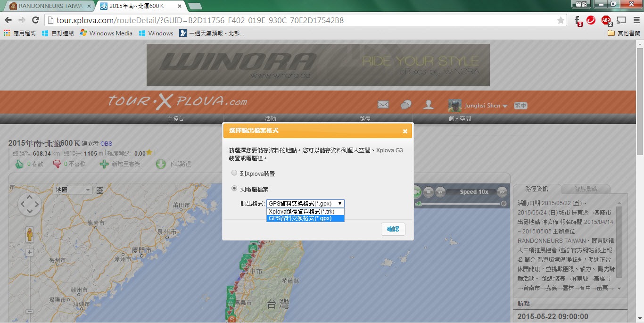Open a new browser tab
Image resolution: width=644 pixels, height=323 pixels.
[195, 7]
